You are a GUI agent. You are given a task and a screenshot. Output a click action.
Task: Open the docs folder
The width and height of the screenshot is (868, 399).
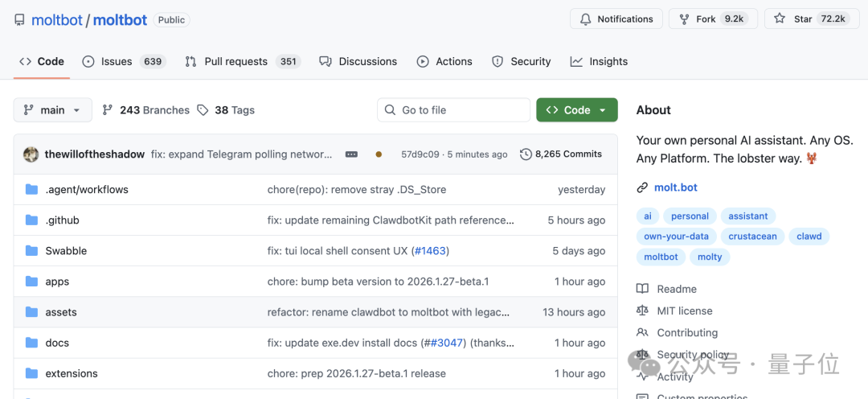(57, 343)
